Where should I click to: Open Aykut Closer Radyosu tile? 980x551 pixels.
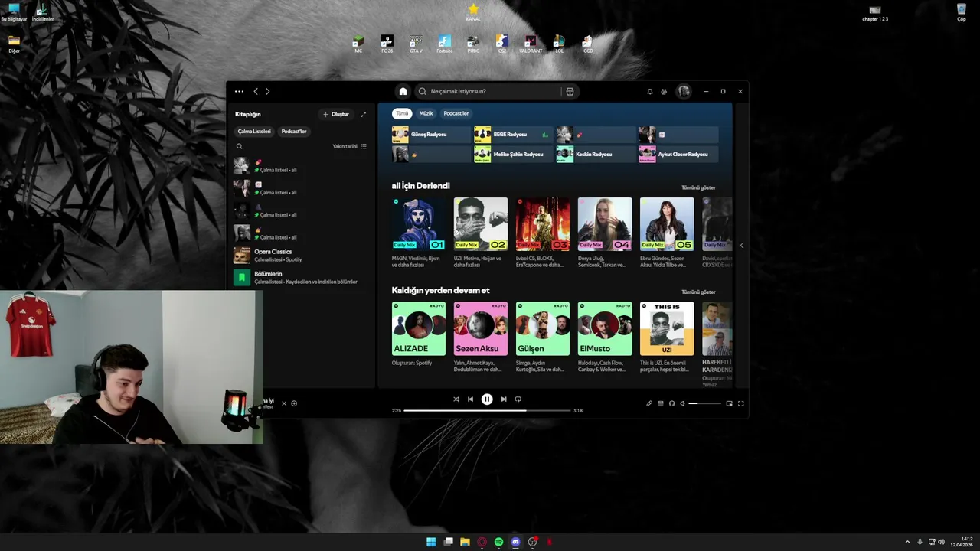tap(678, 154)
